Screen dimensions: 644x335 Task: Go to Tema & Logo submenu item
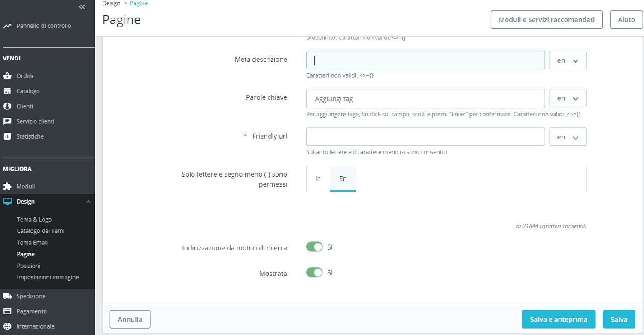click(x=34, y=219)
